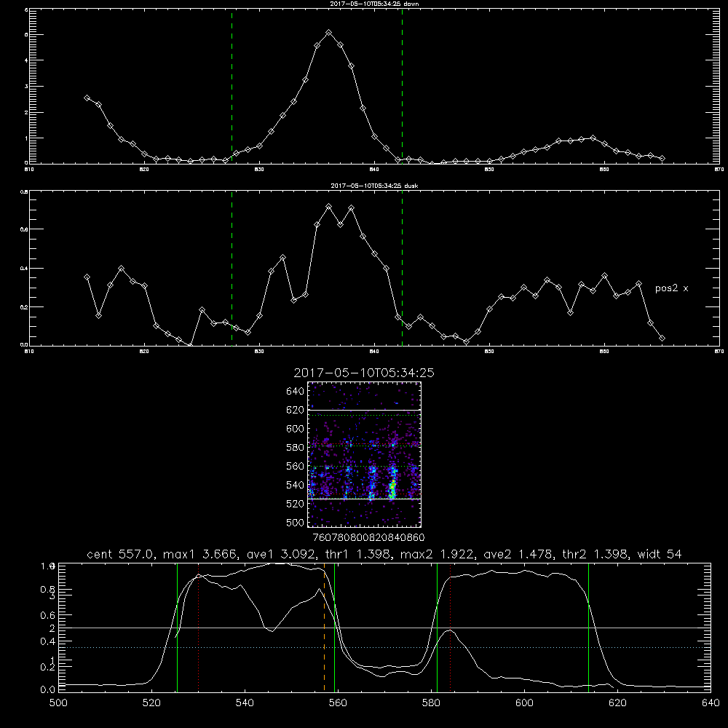Viewport: 728px width, 728px height.
Task: Click the "600" label on bottom plot x-axis
Action: click(x=524, y=703)
